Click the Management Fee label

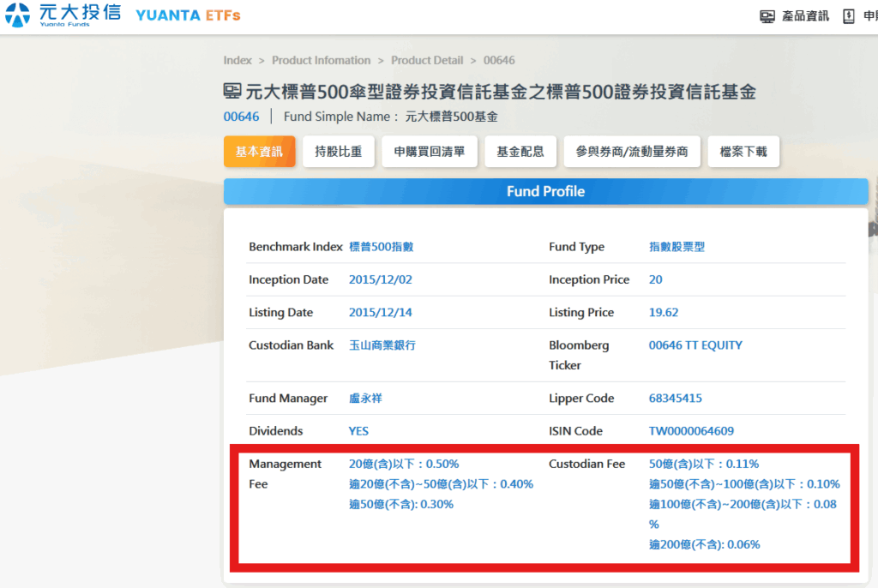tap(285, 474)
